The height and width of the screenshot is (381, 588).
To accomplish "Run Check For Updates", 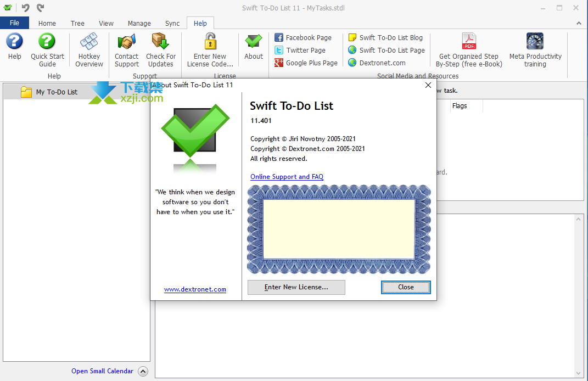I will coord(160,50).
